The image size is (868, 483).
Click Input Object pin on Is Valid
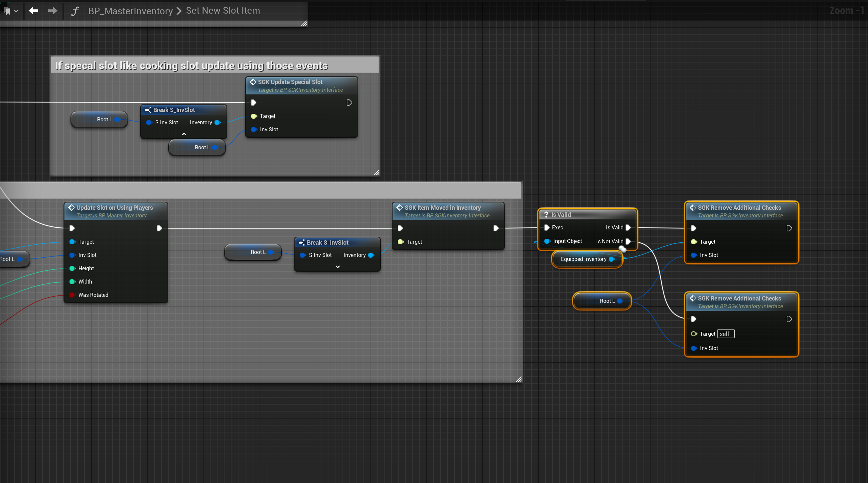(547, 241)
